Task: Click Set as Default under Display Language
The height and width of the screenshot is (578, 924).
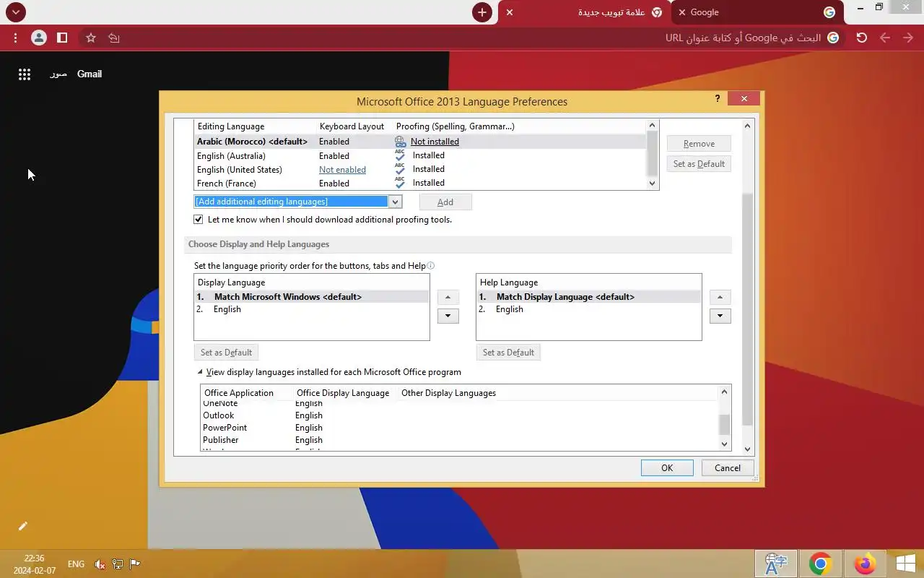Action: click(226, 353)
